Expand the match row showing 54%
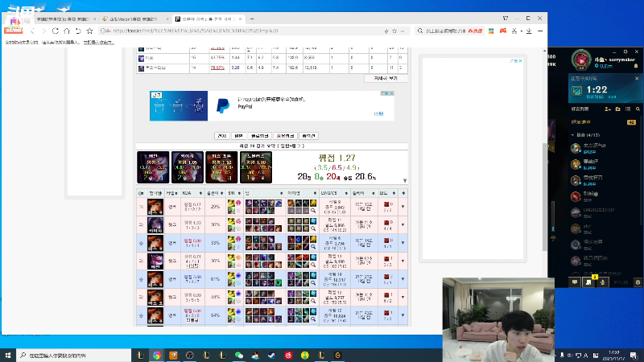 (402, 315)
